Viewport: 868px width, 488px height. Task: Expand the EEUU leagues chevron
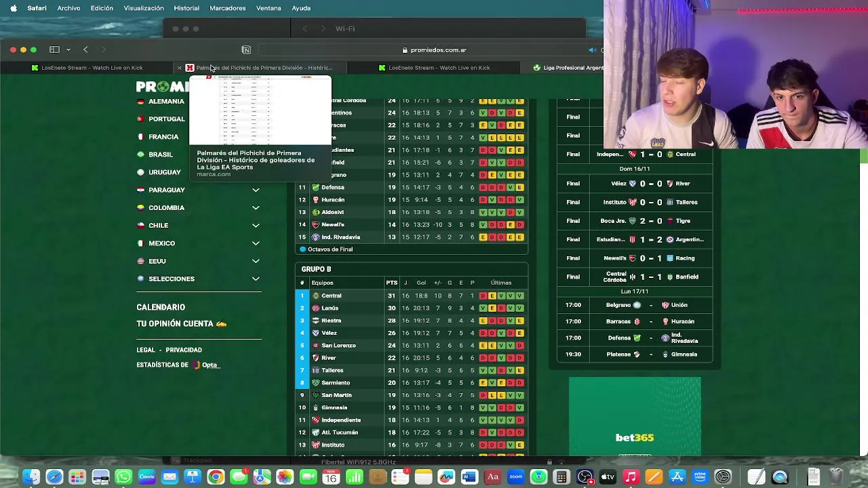coord(256,261)
